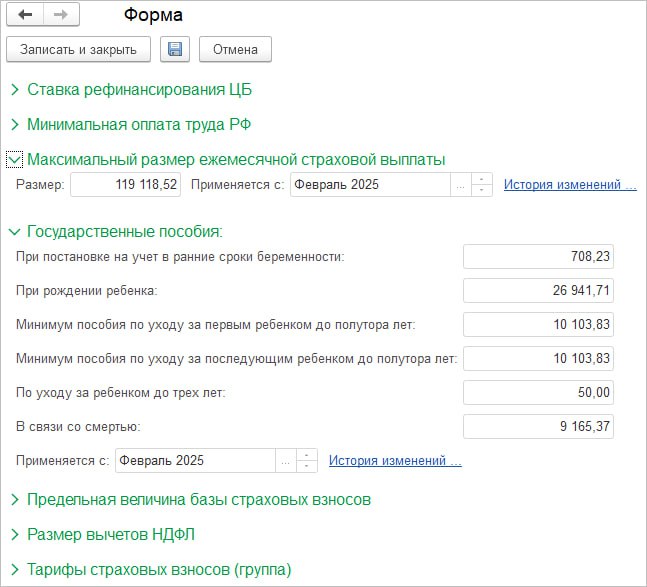Screen dimensions: 647x587
Task: Open История изменений link under Государственные пособия
Action: (395, 460)
